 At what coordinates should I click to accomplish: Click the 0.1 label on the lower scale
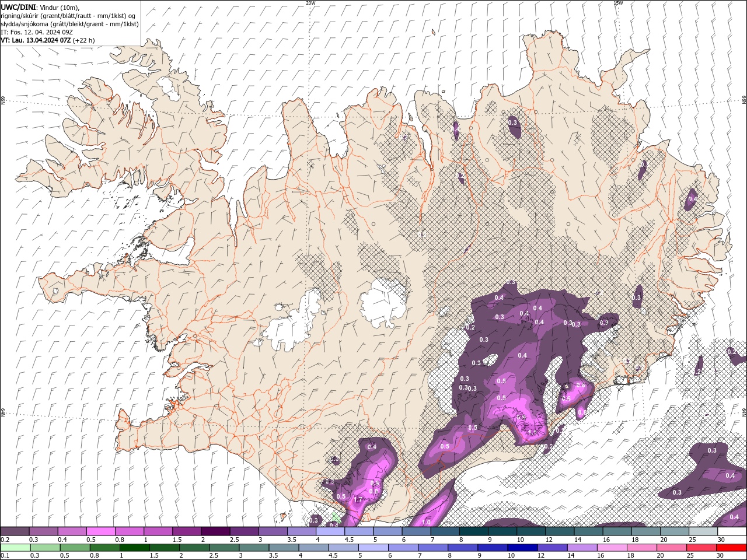point(5,555)
